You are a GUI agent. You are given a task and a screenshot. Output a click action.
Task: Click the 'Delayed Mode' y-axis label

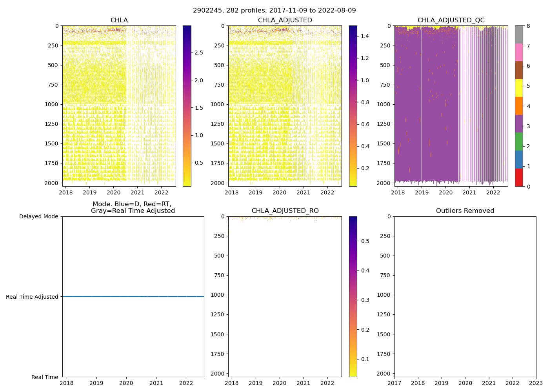38,216
